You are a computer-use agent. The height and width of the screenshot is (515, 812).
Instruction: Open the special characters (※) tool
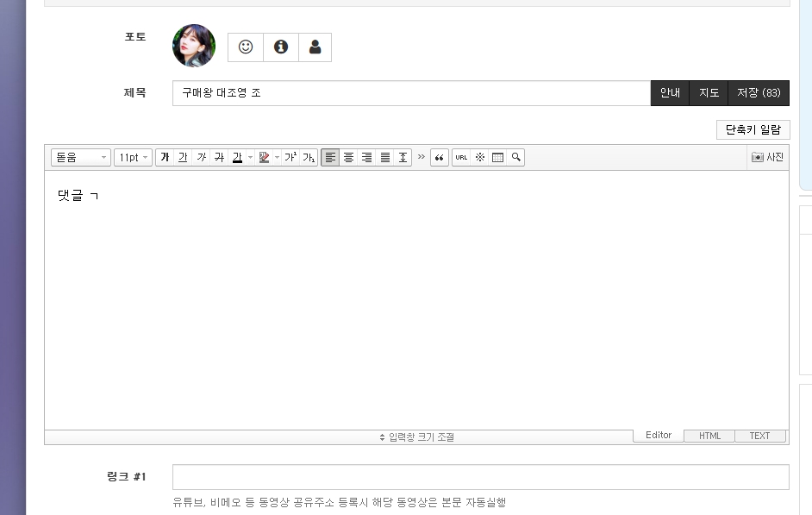click(x=480, y=158)
